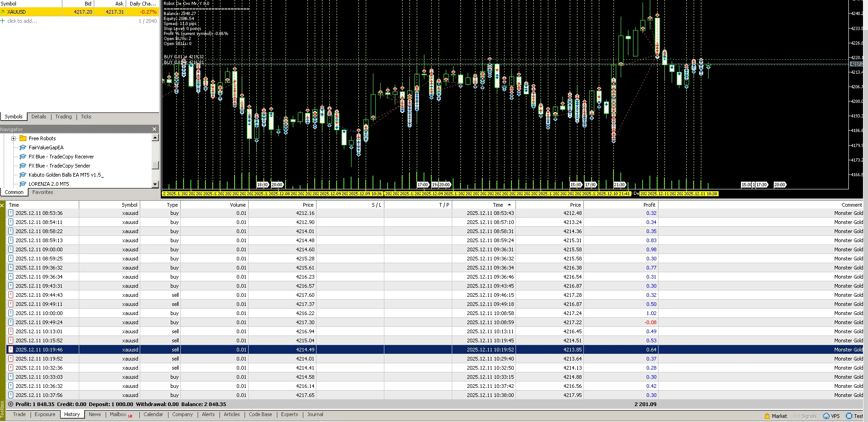
Task: Open the Market shopping bag icon
Action: [x=767, y=416]
